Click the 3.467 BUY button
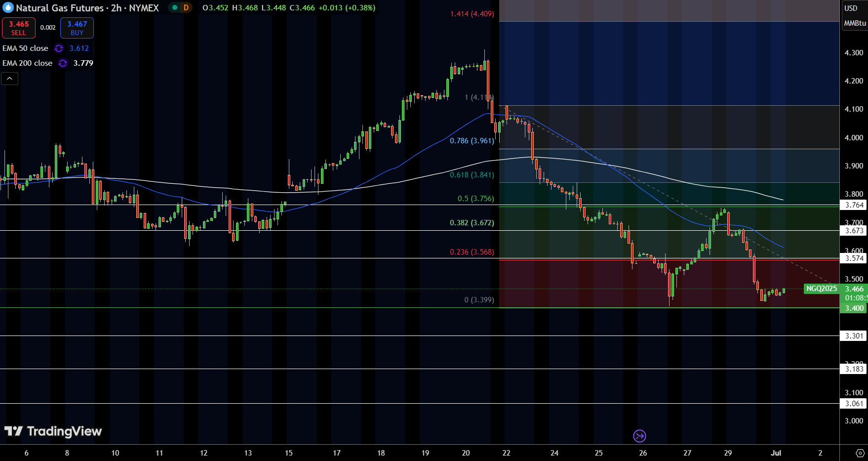 [x=77, y=28]
